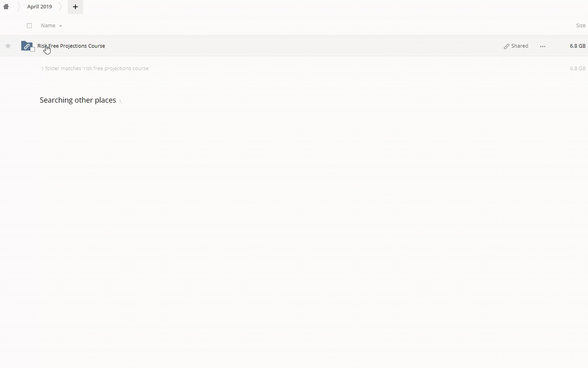Click the shared folder link thumbnail icon

(27, 46)
